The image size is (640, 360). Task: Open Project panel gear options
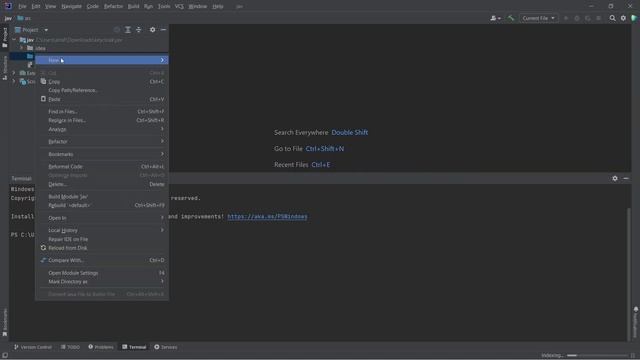[152, 30]
